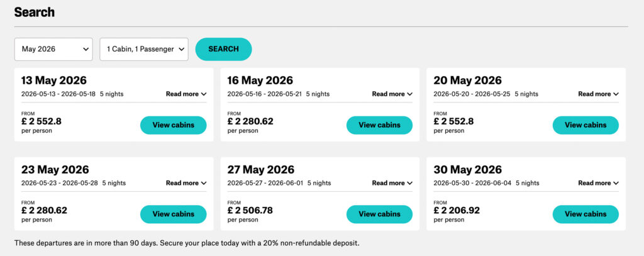View cabins for 13 May 2026 departure
The image size is (644, 256).
pyautogui.click(x=173, y=125)
